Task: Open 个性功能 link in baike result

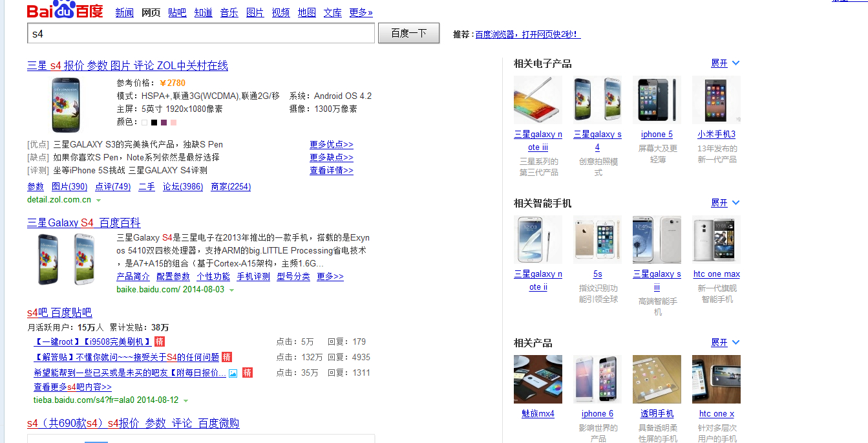Action: pos(213,276)
